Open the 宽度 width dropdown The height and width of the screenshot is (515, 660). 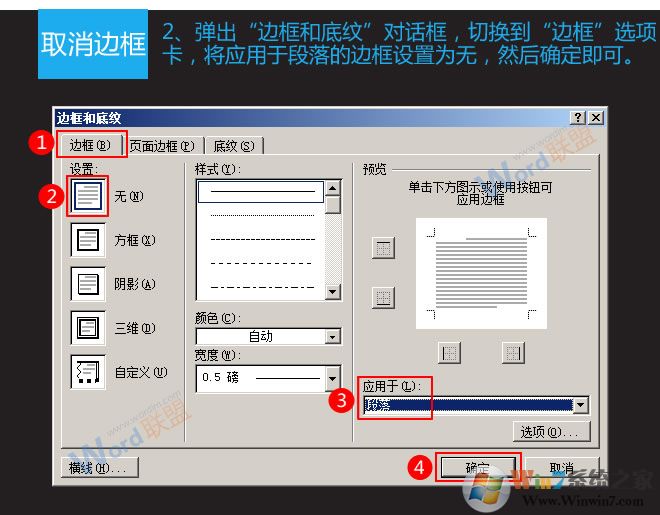coord(333,378)
